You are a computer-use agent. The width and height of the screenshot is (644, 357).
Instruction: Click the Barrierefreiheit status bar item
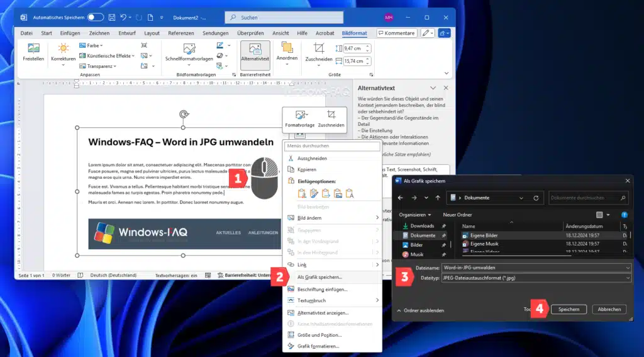tap(245, 275)
